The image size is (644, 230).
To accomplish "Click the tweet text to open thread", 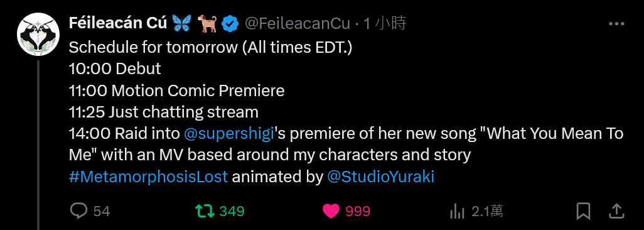I will [346, 112].
